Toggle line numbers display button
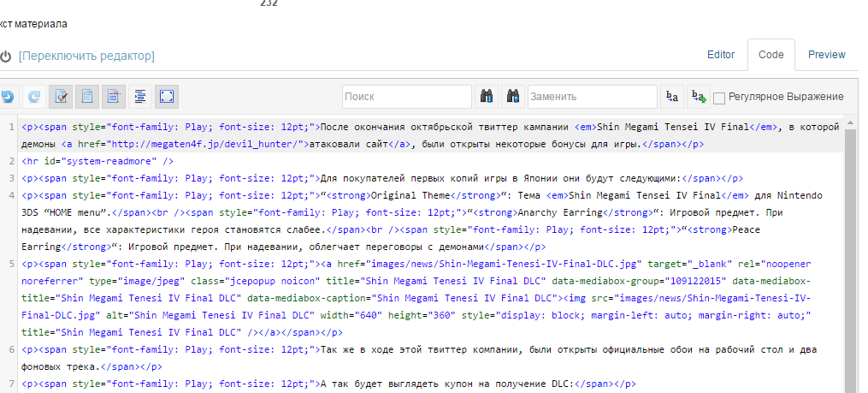This screenshot has width=868, height=393. [x=87, y=97]
